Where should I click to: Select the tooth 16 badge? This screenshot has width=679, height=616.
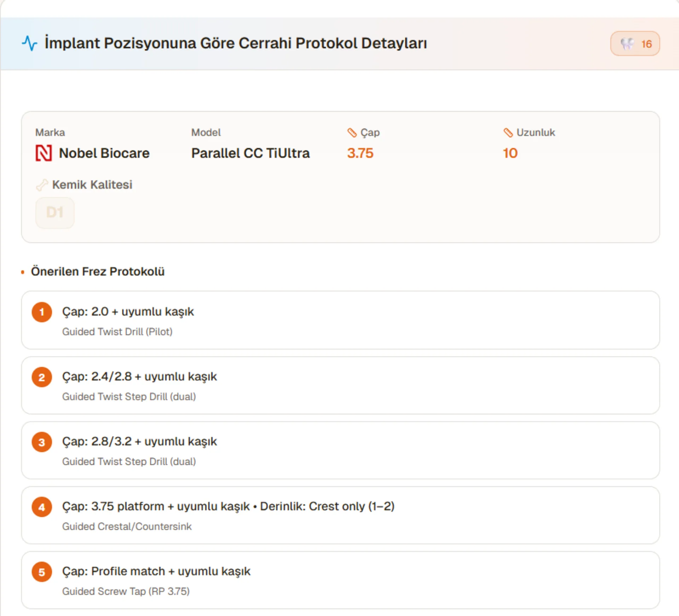point(635,44)
